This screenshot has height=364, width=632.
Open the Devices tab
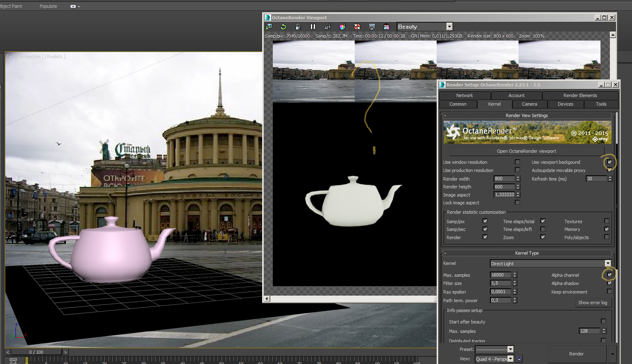[565, 104]
